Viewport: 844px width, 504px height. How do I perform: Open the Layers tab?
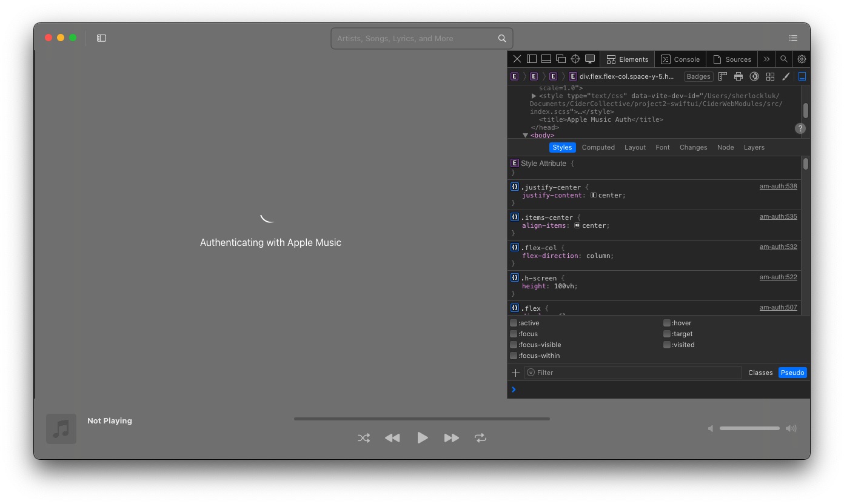[754, 147]
